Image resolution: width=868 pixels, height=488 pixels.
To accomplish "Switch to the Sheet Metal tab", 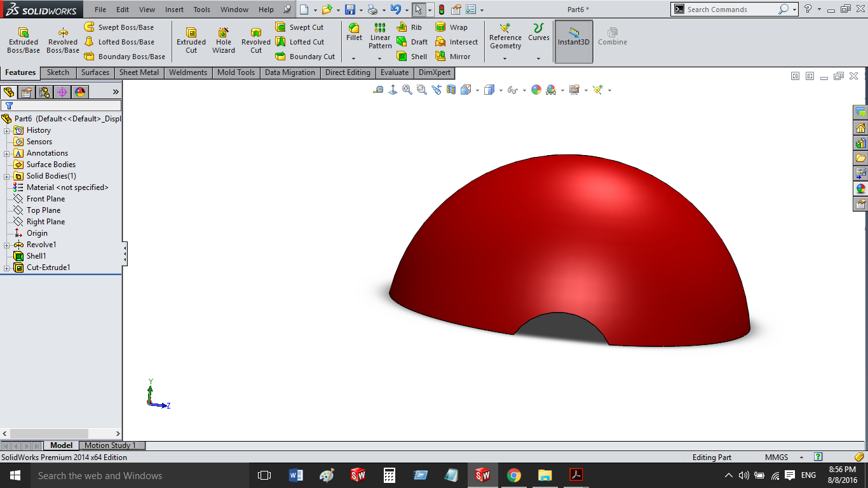I will point(139,72).
